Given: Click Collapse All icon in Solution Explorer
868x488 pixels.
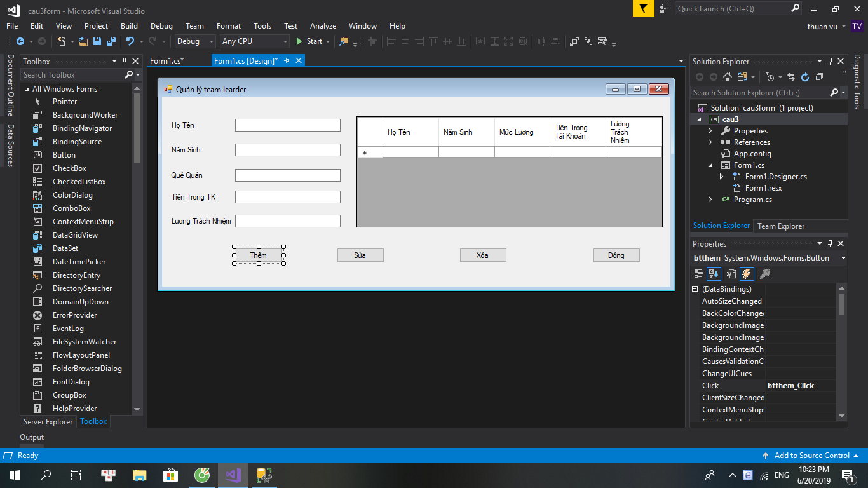Looking at the screenshot, I should (x=820, y=77).
